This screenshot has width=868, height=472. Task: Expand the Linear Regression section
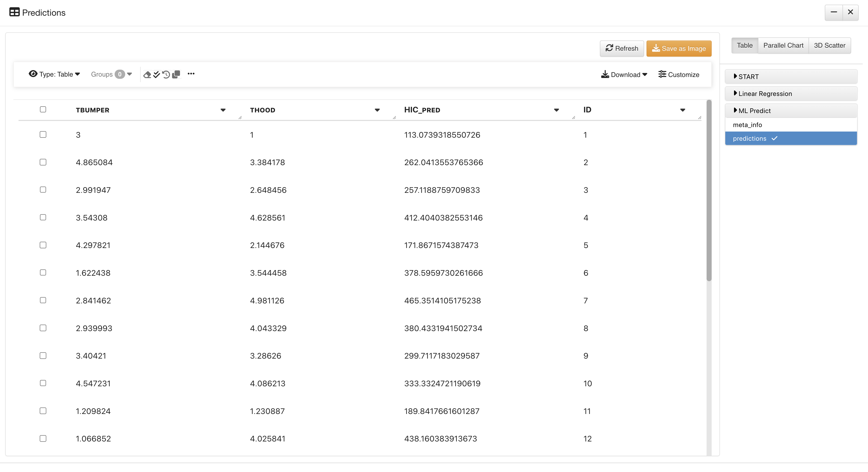coord(791,94)
